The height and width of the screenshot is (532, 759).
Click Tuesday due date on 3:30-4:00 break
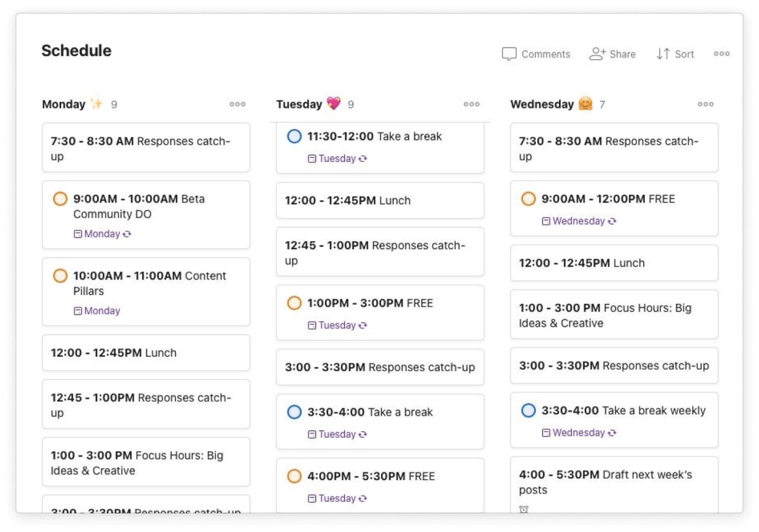(x=337, y=435)
